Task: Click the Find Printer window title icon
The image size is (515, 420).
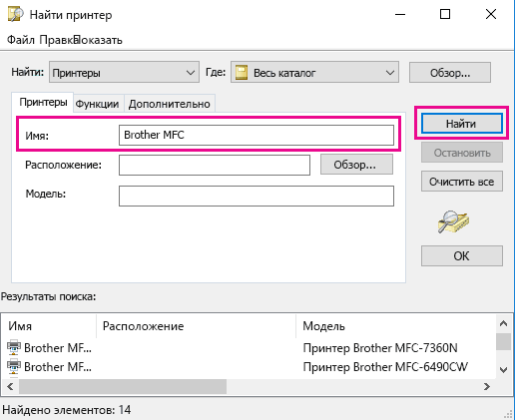Action: pos(15,14)
